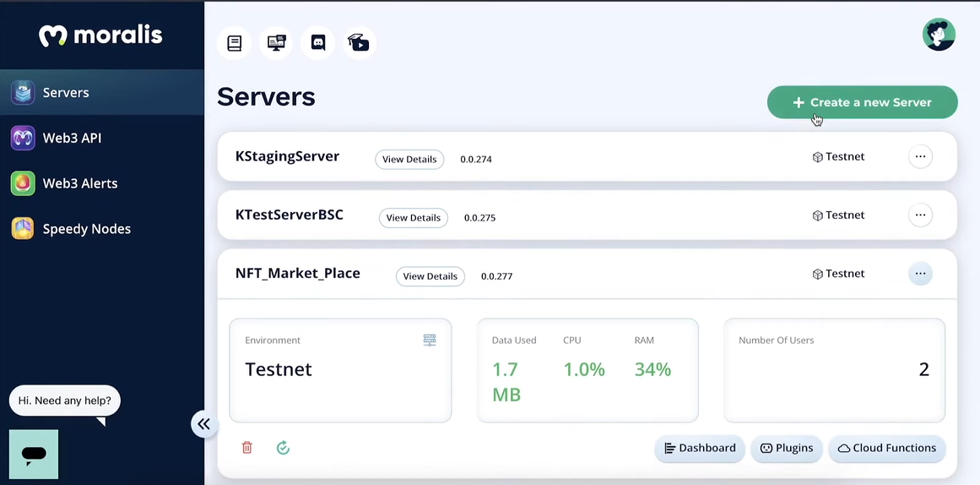Click the Testnet value in Environment card

click(279, 369)
